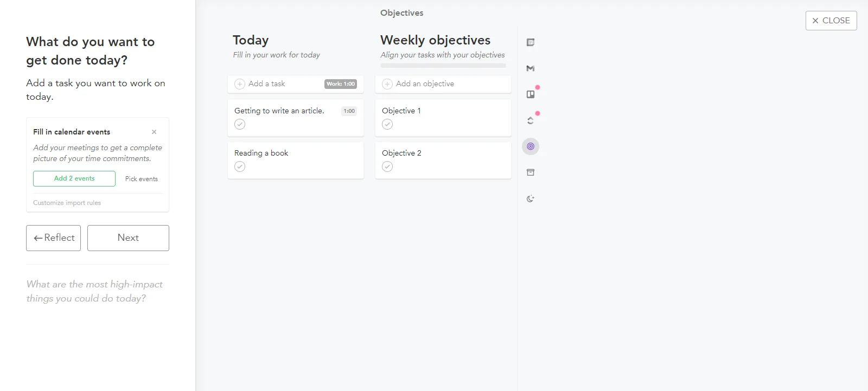Open the calendar integration icon in sidebar
Viewport: 868px width, 391px height.
click(531, 42)
